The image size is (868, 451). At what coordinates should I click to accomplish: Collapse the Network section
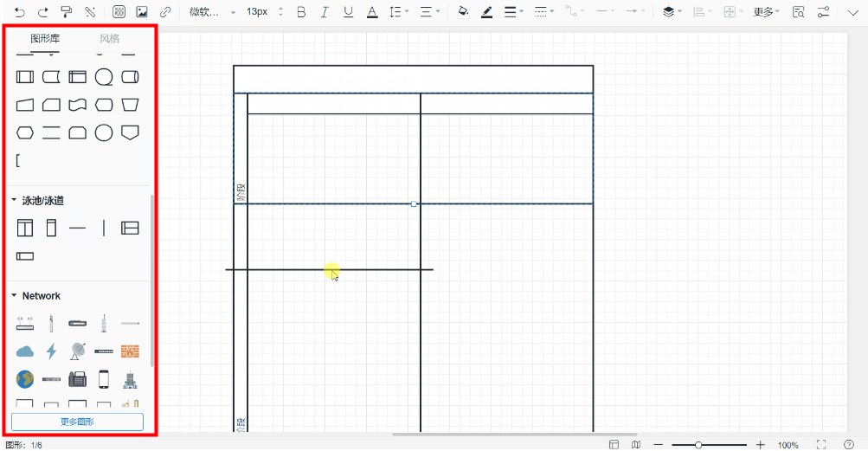(14, 295)
